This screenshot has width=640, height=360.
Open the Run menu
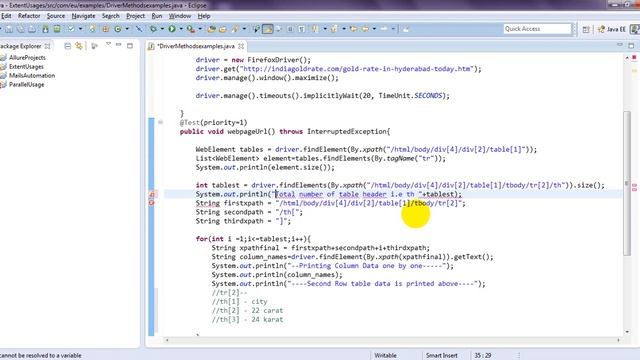click(x=157, y=16)
